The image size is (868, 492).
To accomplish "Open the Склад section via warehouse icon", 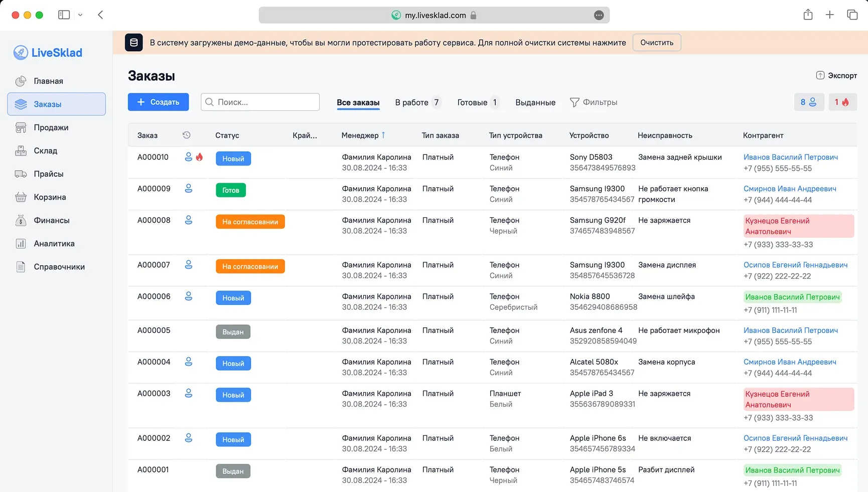I will (x=21, y=151).
